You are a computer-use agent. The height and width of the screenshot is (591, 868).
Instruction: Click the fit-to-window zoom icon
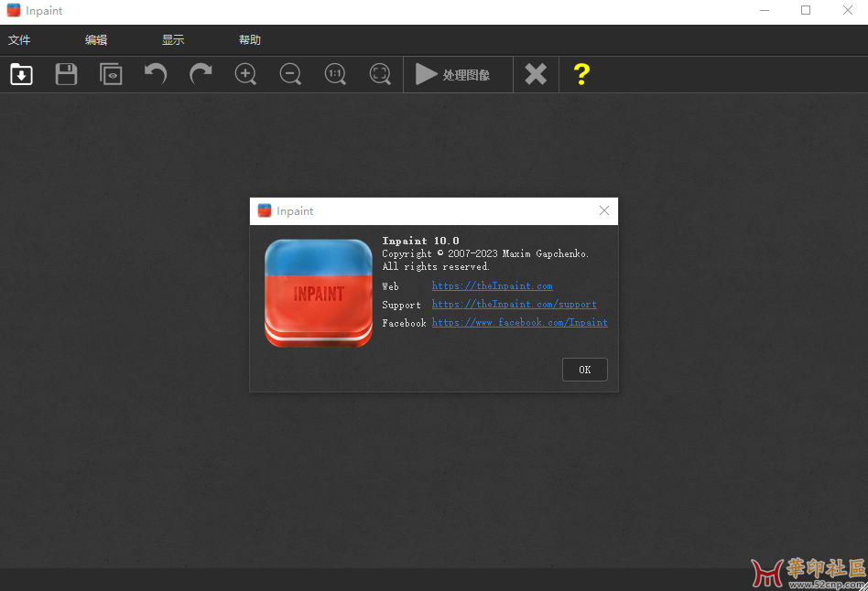pos(380,74)
